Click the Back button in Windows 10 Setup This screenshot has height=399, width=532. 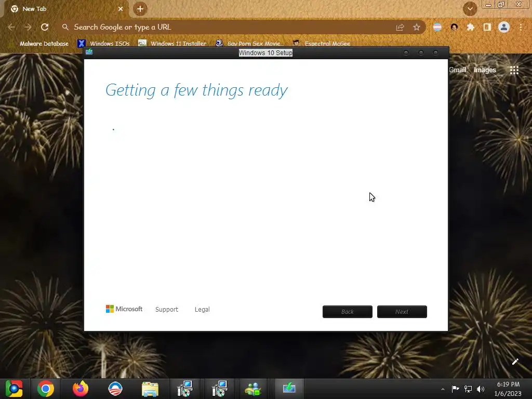click(x=348, y=312)
